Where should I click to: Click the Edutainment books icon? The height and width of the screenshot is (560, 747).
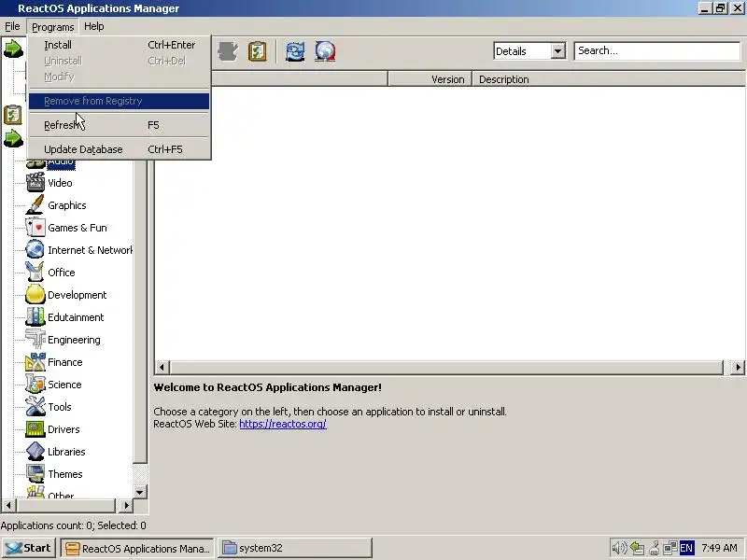(x=35, y=316)
